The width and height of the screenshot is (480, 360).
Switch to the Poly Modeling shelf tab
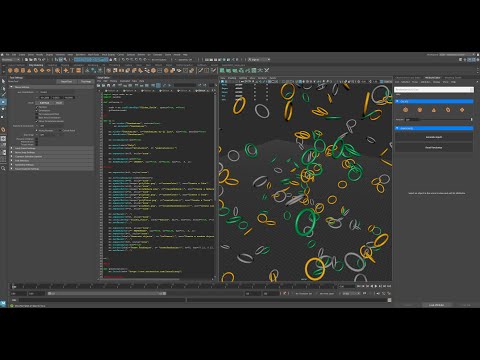click(36, 65)
